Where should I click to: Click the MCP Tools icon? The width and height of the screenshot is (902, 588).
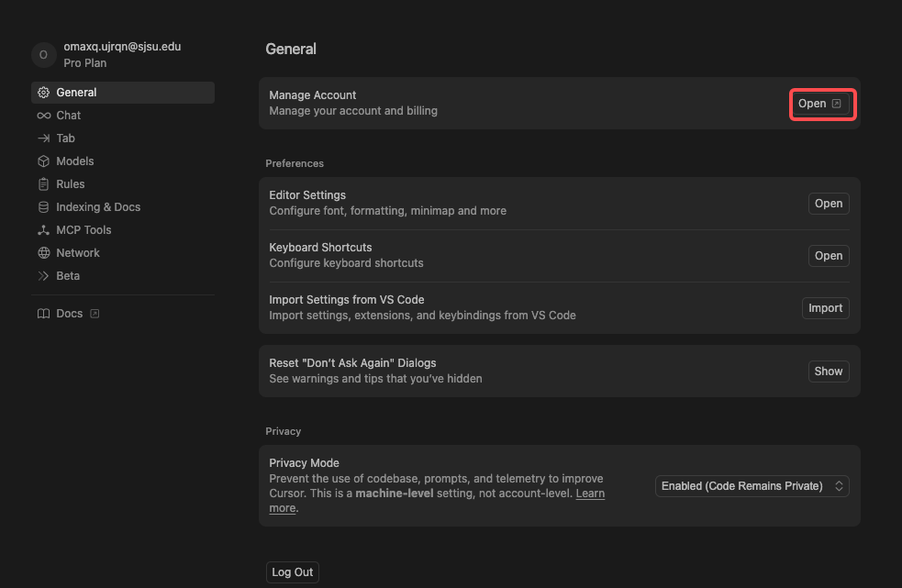(43, 230)
